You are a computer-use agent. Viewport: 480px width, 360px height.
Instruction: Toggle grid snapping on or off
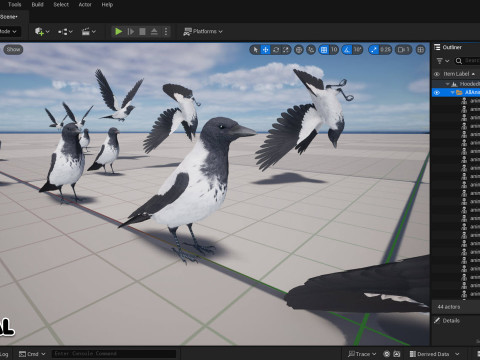pyautogui.click(x=324, y=50)
